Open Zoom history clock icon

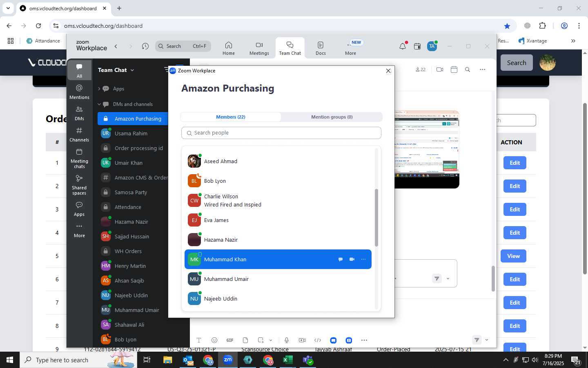145,46
